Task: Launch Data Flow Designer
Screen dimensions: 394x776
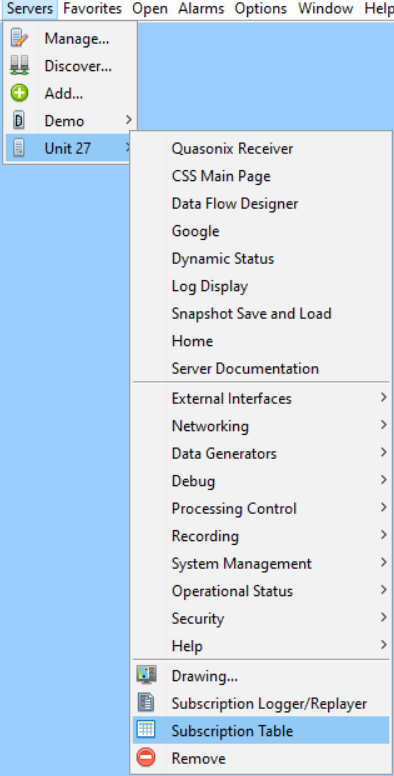Action: [x=261, y=203]
